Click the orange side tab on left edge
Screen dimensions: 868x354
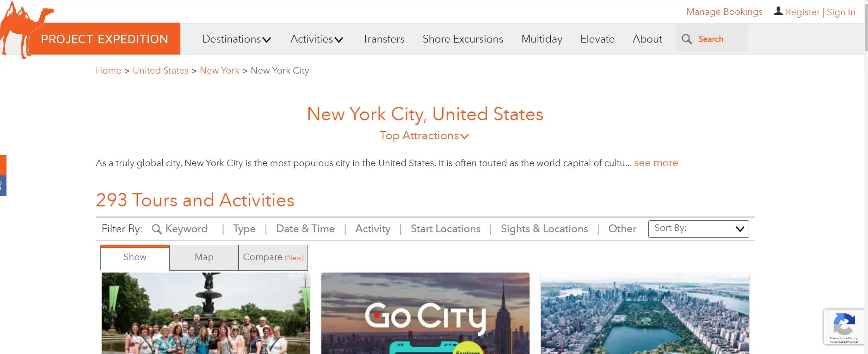3,165
